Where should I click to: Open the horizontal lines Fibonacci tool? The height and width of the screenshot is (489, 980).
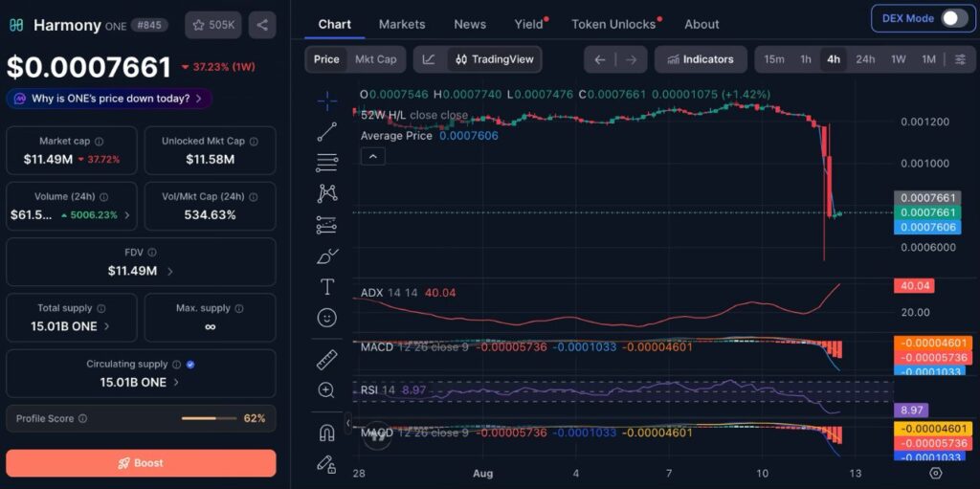327,163
